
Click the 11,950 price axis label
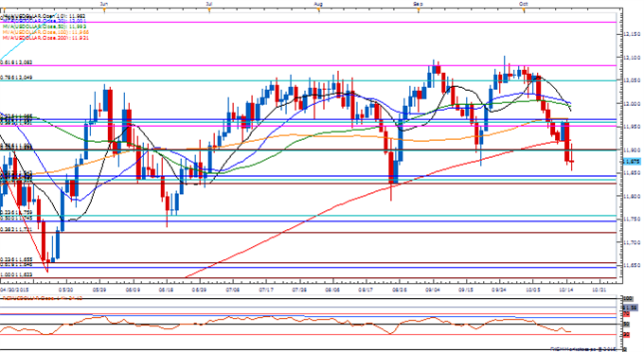[x=633, y=127]
